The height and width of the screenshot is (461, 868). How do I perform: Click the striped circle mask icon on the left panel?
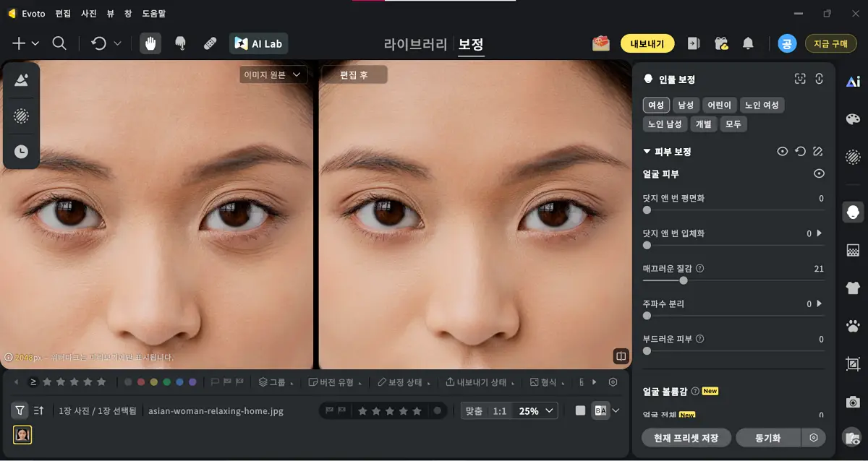pyautogui.click(x=21, y=116)
